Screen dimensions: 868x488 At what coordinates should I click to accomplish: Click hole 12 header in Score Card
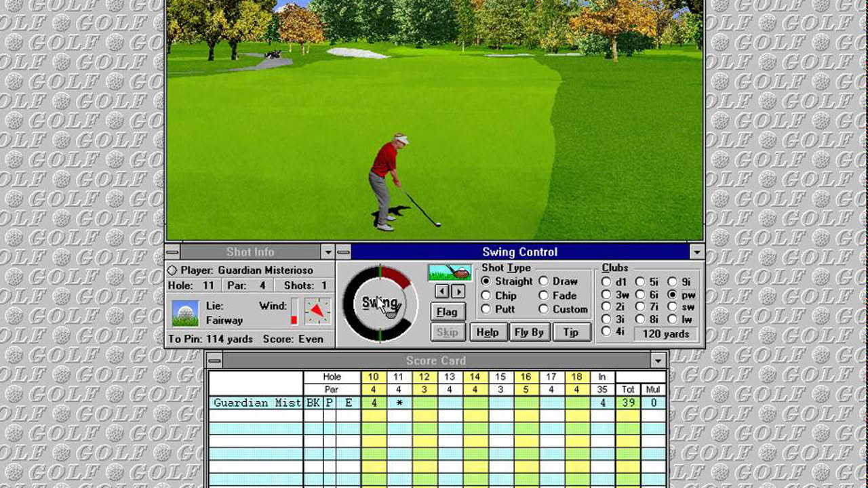[425, 377]
